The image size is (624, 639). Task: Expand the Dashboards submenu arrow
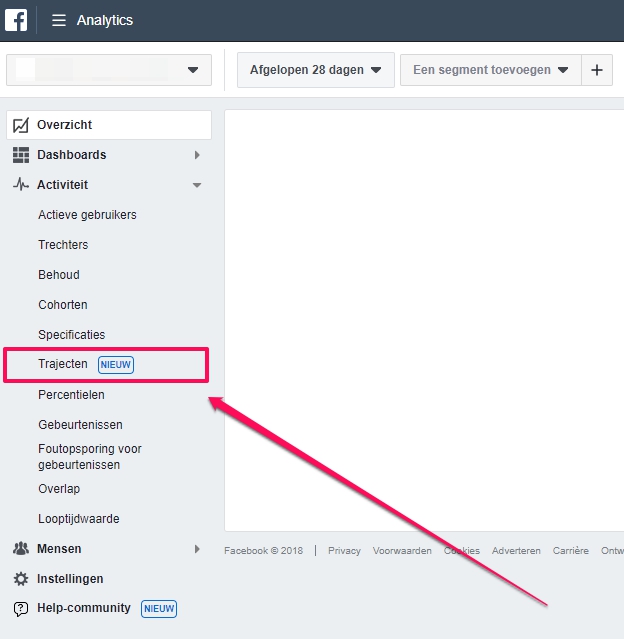197,155
